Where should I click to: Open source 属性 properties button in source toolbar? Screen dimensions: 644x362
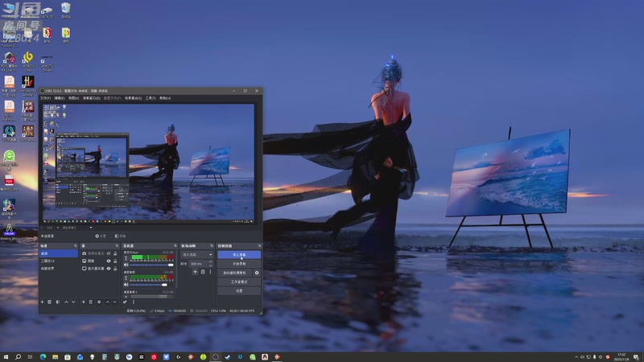coord(101,236)
